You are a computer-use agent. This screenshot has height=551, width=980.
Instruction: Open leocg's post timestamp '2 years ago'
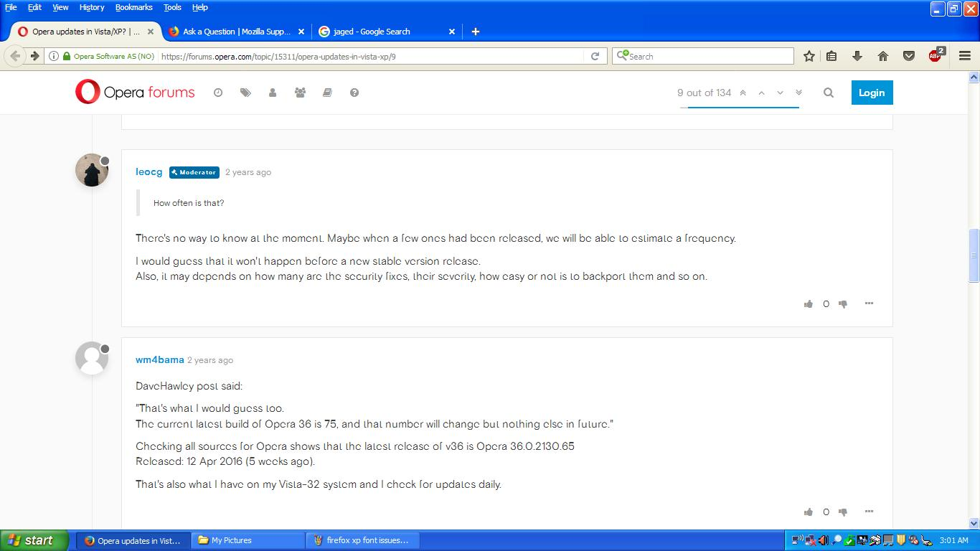click(248, 172)
